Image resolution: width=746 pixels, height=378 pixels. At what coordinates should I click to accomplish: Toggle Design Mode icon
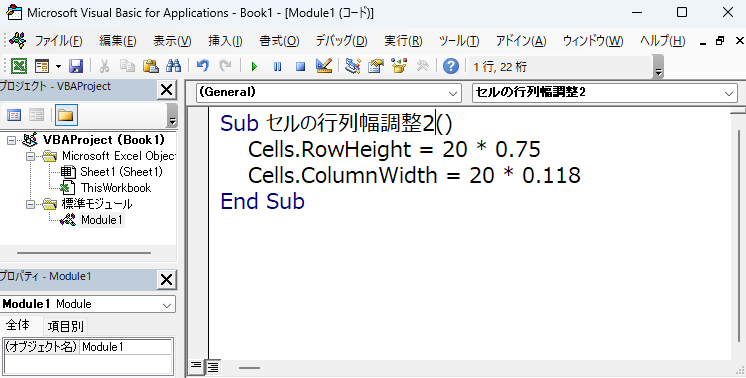[x=324, y=66]
